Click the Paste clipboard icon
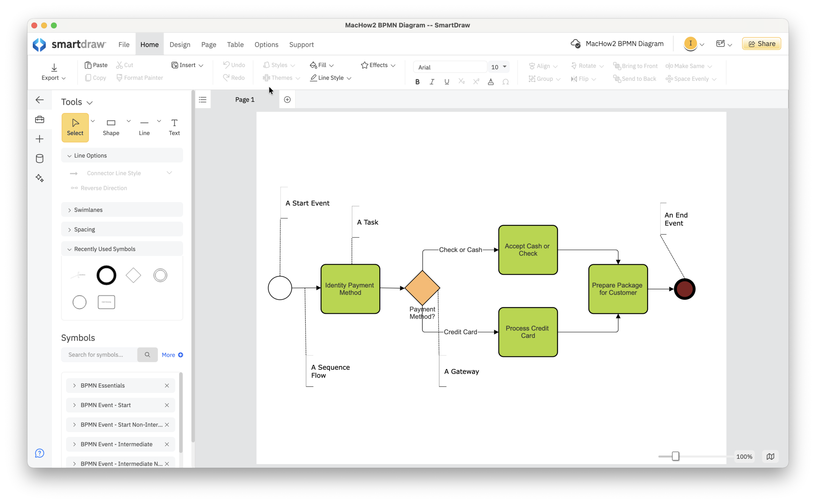Viewport: 816px width, 504px height. click(x=88, y=65)
